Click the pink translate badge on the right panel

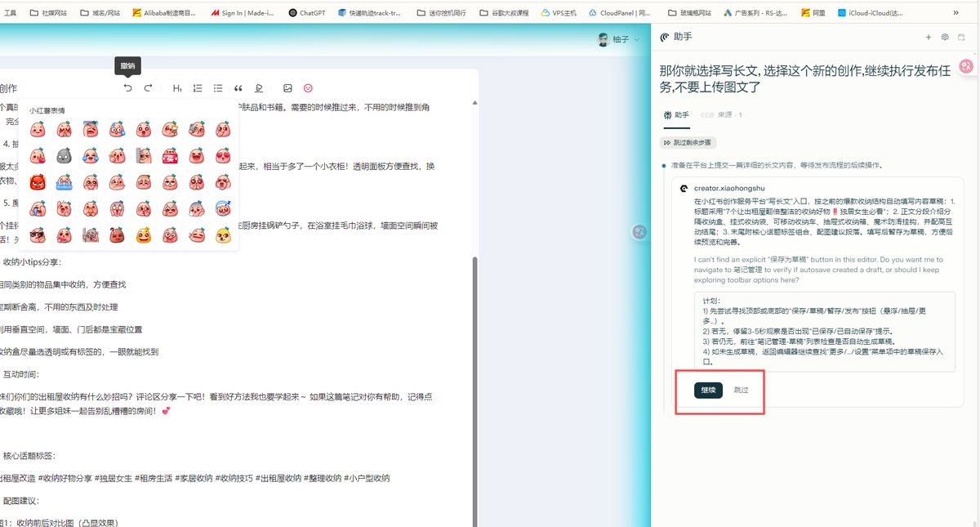[x=965, y=66]
